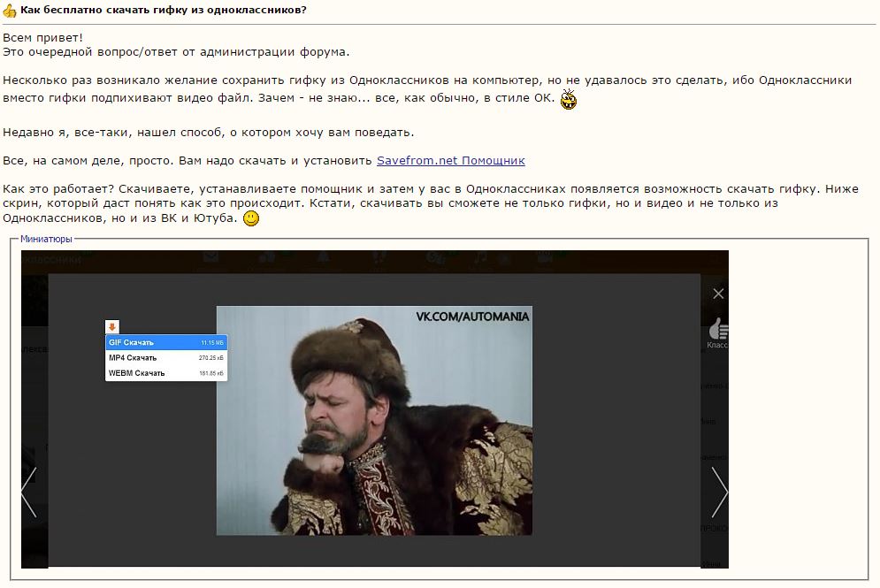Click the VK.COM/AUTOMANIA watermark
The height and width of the screenshot is (588, 880).
(x=472, y=316)
